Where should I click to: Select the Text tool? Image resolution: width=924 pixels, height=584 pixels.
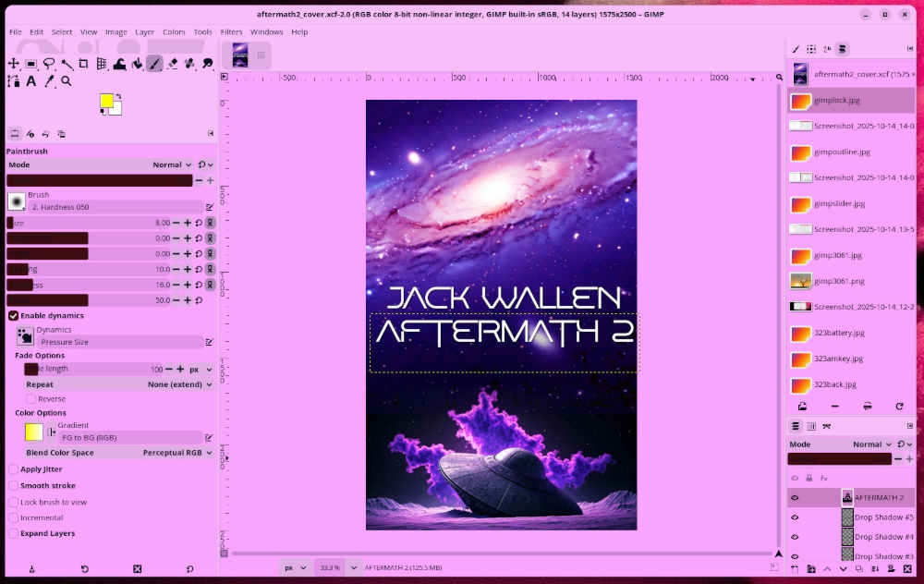click(31, 81)
